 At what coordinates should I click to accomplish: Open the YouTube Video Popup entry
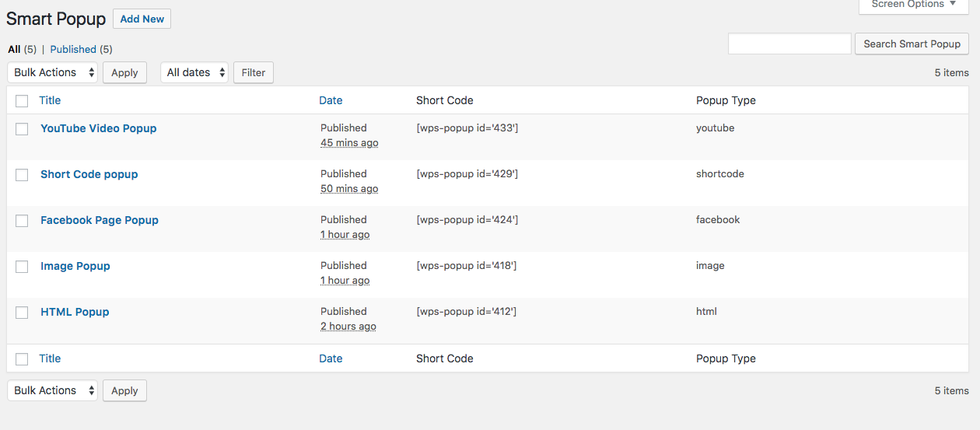coord(99,128)
